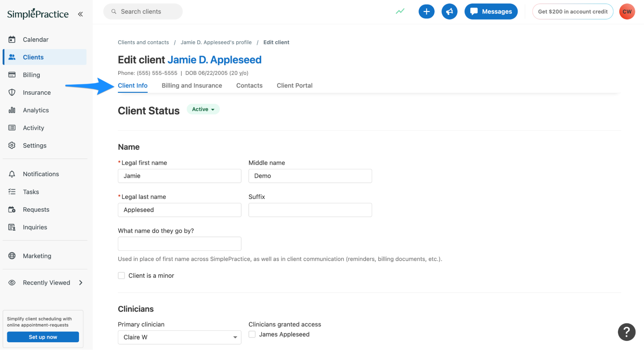Expand Recently Viewed chevron arrow
This screenshot has width=644, height=350.
click(x=81, y=283)
